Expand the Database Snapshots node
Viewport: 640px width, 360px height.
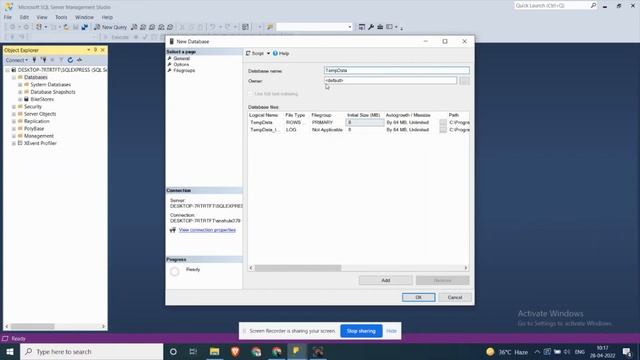pyautogui.click(x=20, y=92)
